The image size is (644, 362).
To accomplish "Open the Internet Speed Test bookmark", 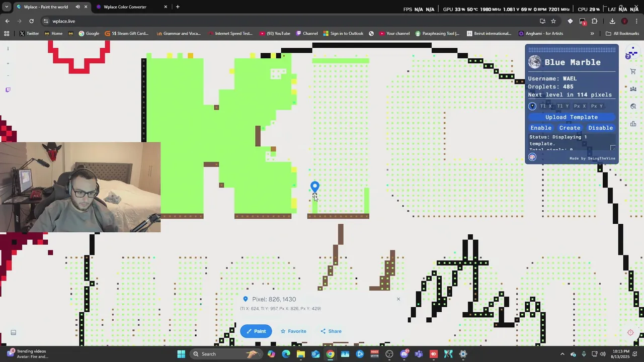I will [x=229, y=34].
